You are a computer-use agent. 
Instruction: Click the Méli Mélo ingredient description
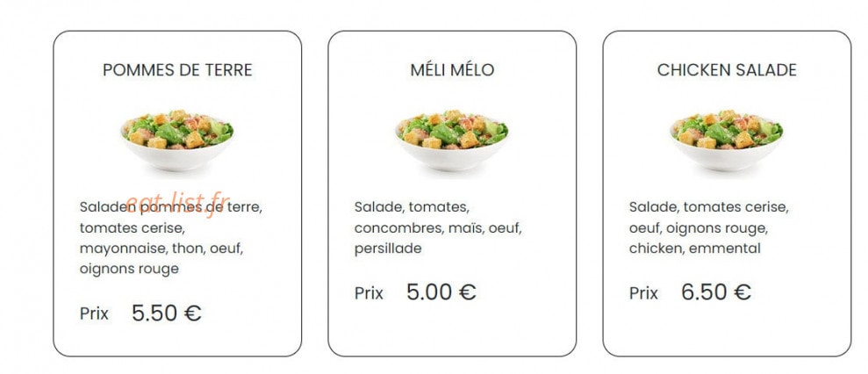point(439,227)
